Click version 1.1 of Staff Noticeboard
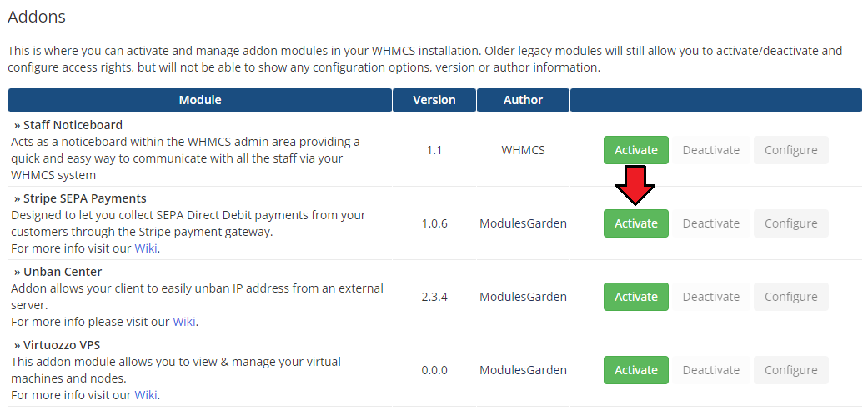 [434, 150]
